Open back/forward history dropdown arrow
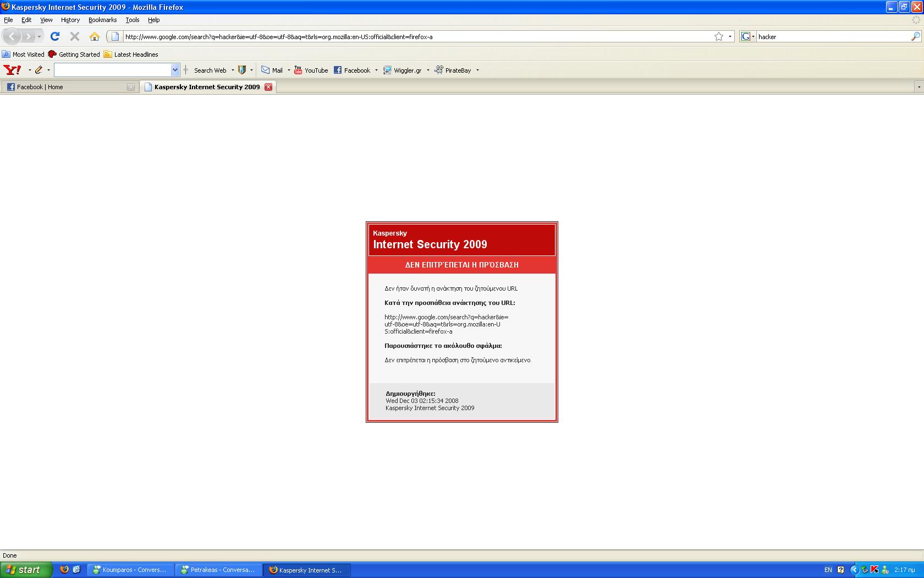 pos(39,36)
